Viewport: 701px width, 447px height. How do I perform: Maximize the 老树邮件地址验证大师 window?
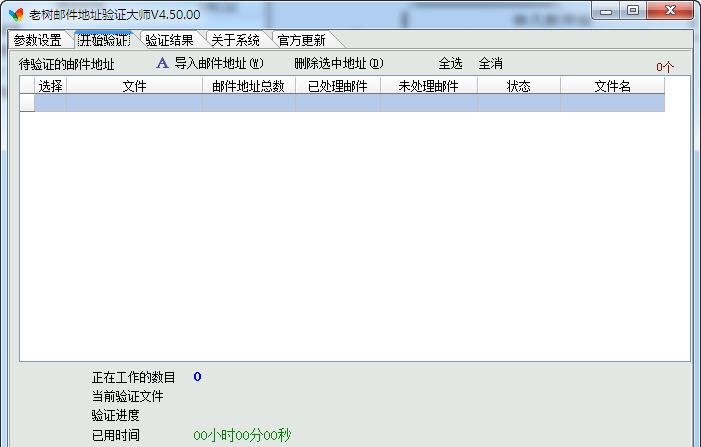[633, 11]
